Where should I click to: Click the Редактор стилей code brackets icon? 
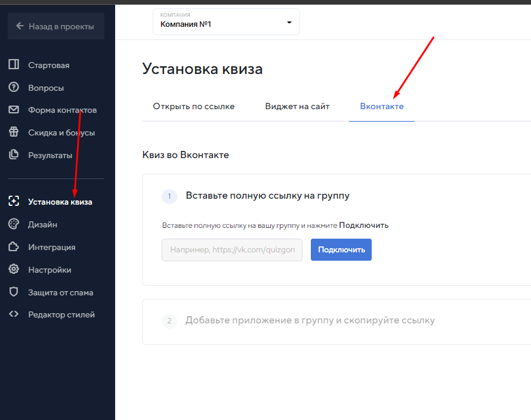[x=14, y=314]
